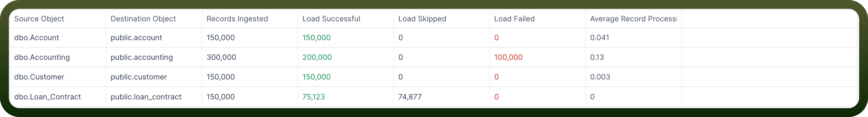Click the public.customer destination cell
868x117 pixels.
click(139, 77)
